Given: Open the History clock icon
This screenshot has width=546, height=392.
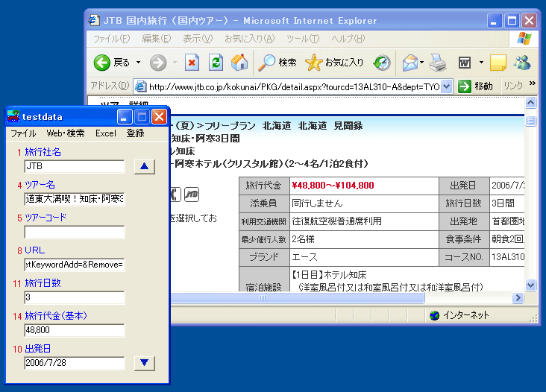Looking at the screenshot, I should pos(382,63).
